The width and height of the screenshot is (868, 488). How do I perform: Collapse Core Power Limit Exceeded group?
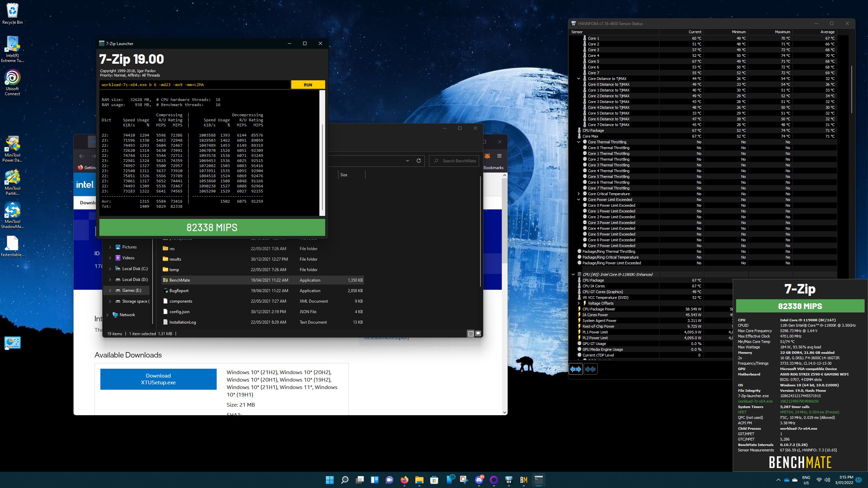pyautogui.click(x=579, y=200)
